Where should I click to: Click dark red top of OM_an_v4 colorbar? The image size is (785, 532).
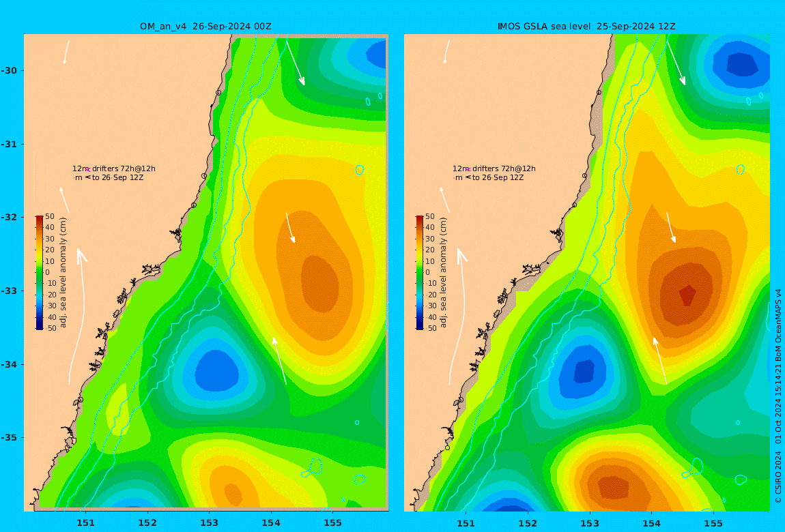(40, 218)
